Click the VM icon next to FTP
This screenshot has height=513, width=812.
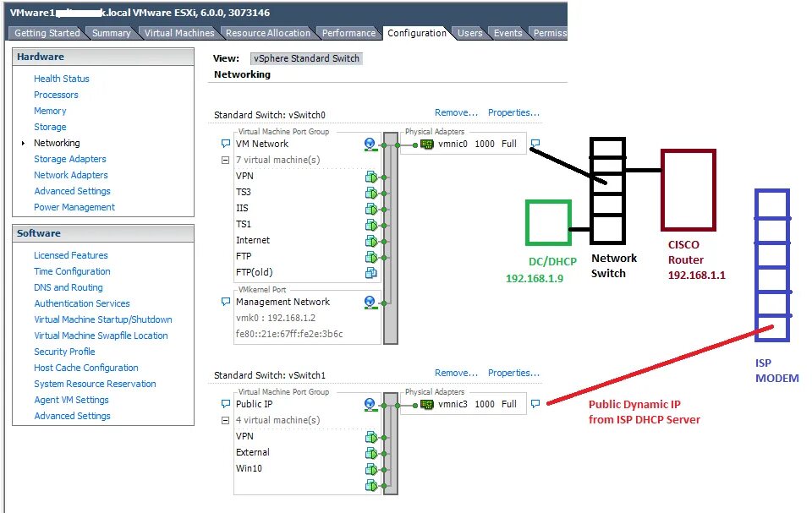point(371,257)
